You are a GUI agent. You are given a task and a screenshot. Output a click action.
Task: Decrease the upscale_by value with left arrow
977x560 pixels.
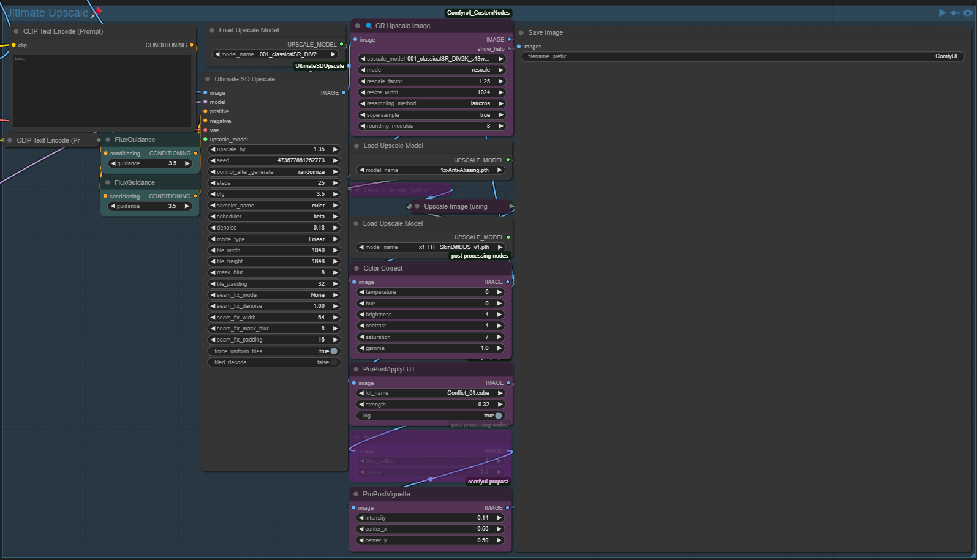coord(213,149)
